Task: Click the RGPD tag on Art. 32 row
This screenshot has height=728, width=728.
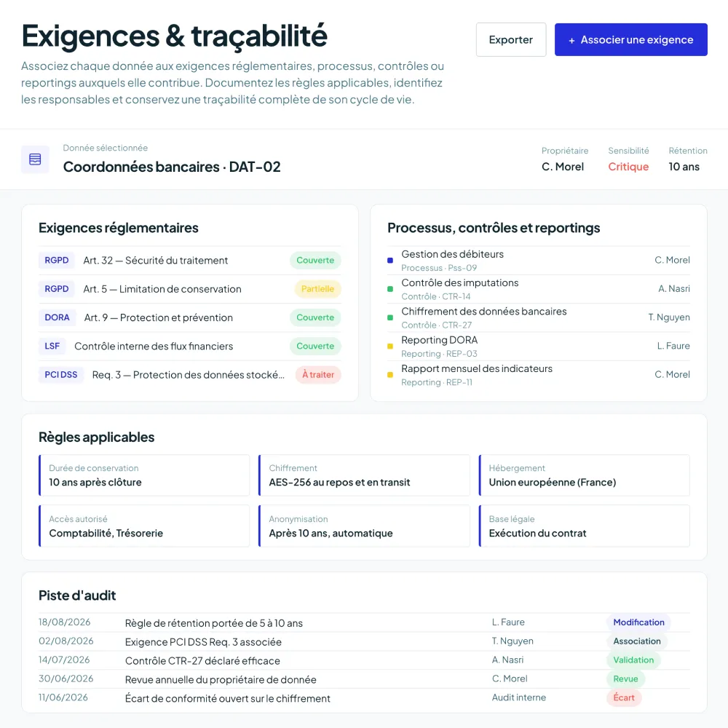Action: 57,261
